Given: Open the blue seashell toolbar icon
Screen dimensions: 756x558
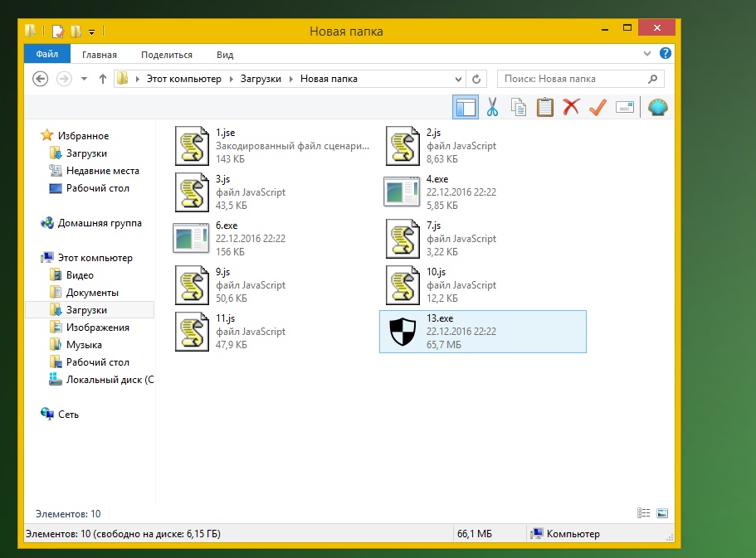Looking at the screenshot, I should (x=657, y=107).
